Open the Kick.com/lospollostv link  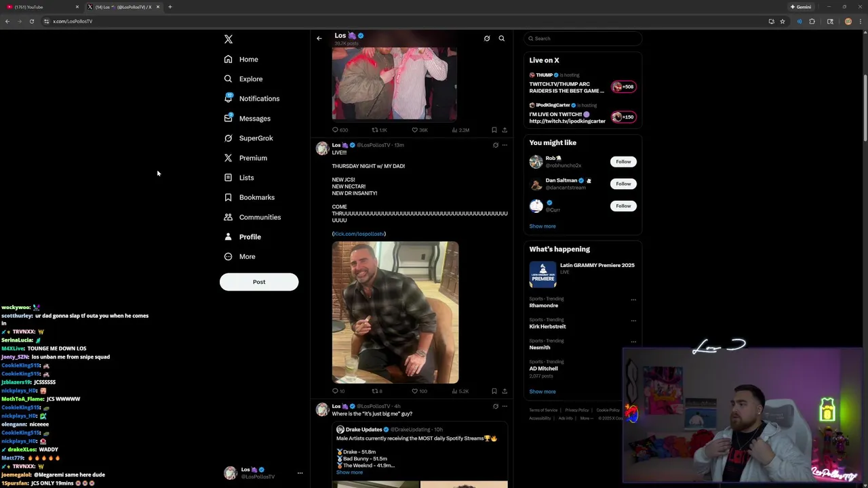(359, 234)
